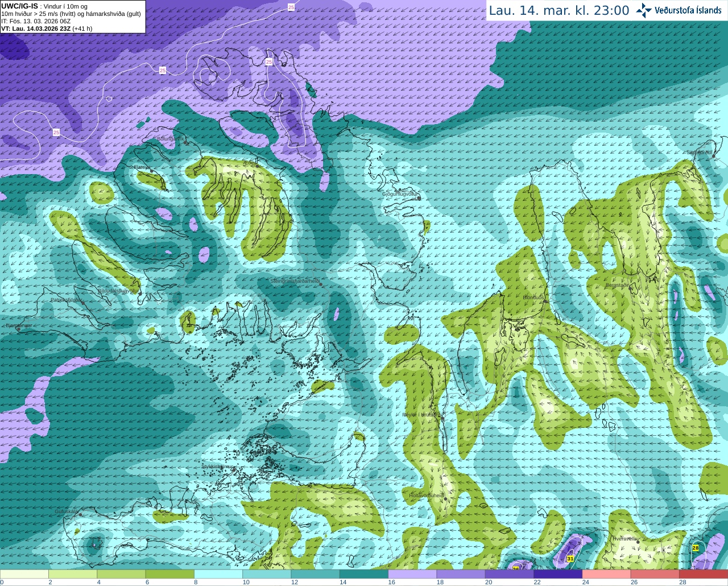This screenshot has height=586, width=728.
Task: Click the legend tick value '24'
Action: pos(585,583)
